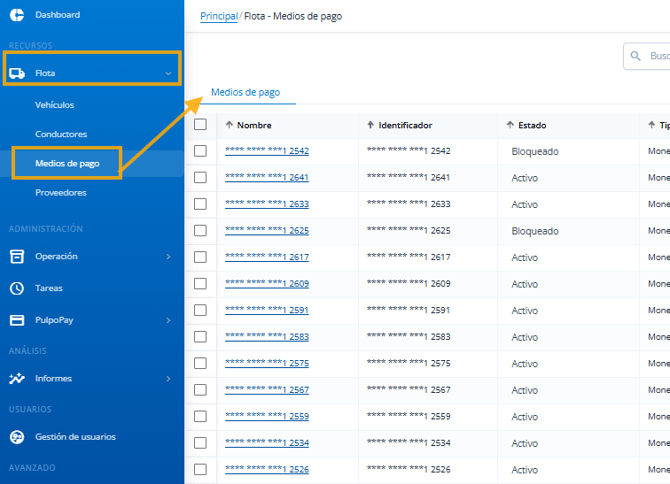Click the Dashboard logo icon
The image size is (670, 484).
click(x=16, y=15)
